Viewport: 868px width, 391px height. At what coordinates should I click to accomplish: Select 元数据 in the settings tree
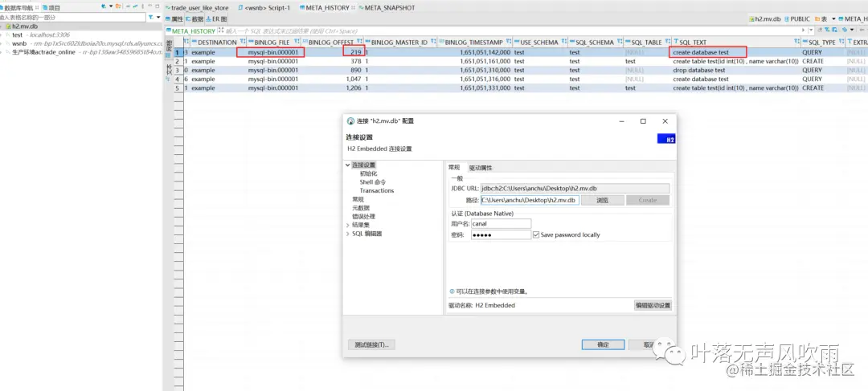[360, 208]
